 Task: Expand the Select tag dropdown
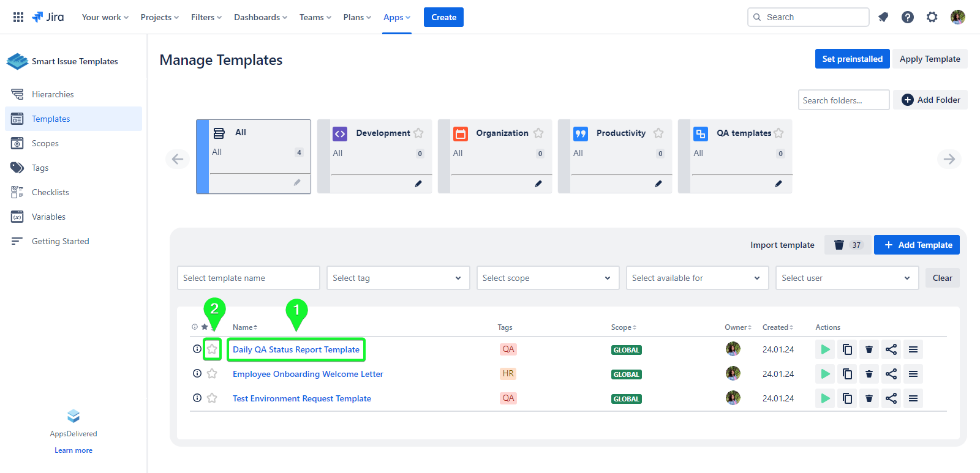tap(398, 278)
